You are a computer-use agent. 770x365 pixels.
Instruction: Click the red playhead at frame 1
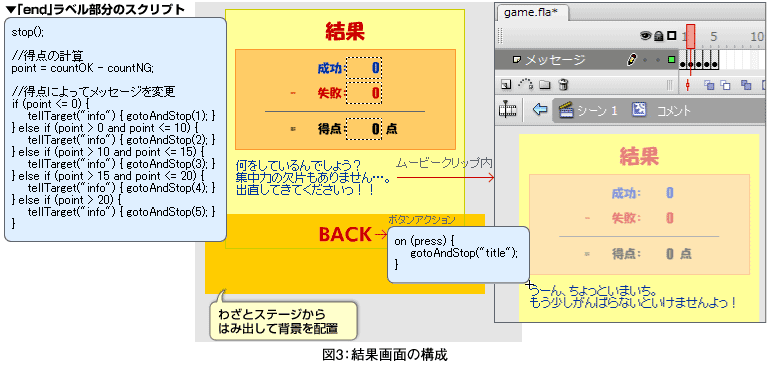pos(690,37)
